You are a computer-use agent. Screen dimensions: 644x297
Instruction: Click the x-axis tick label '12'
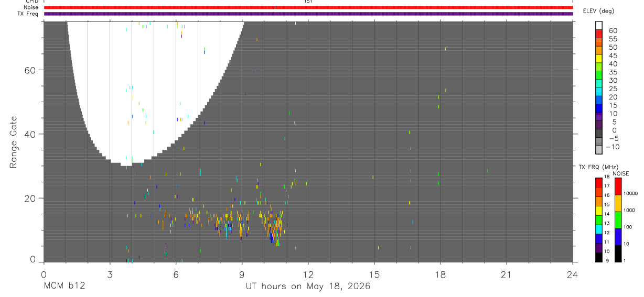308,274
